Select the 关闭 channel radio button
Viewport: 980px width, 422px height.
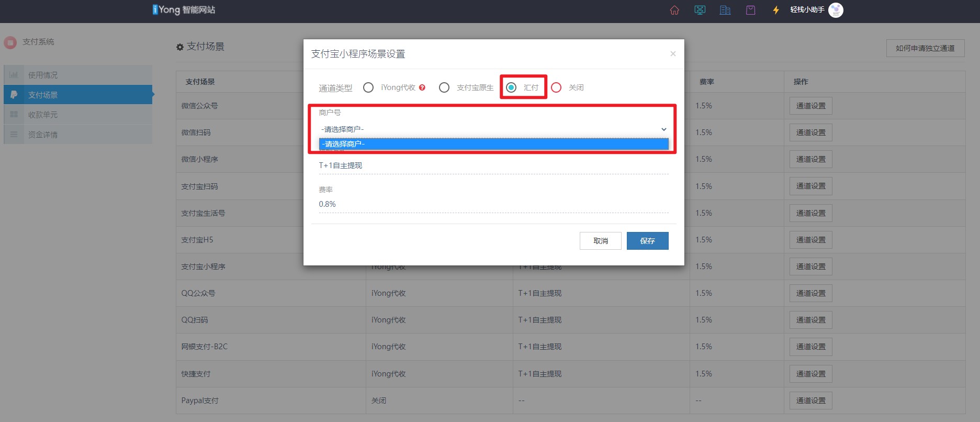pos(556,87)
